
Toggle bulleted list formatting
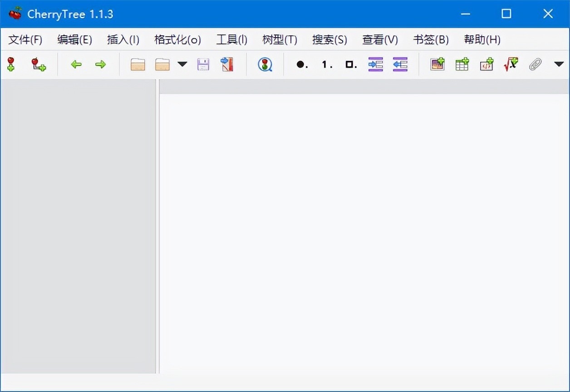click(x=302, y=64)
